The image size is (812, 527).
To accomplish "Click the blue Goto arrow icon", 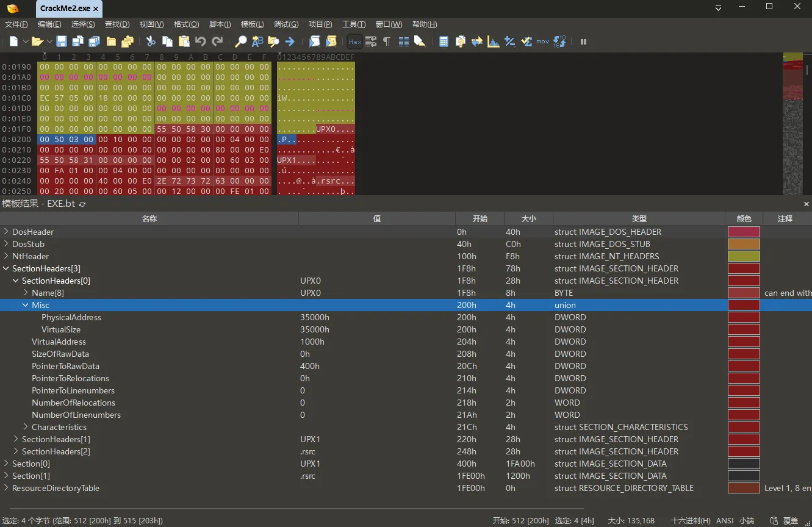I will pos(290,41).
